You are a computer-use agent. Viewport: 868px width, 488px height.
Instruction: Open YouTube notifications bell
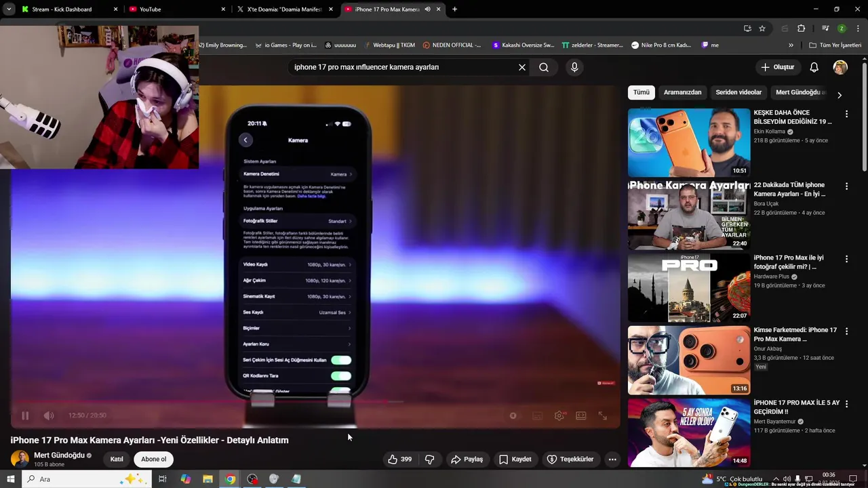pos(814,67)
